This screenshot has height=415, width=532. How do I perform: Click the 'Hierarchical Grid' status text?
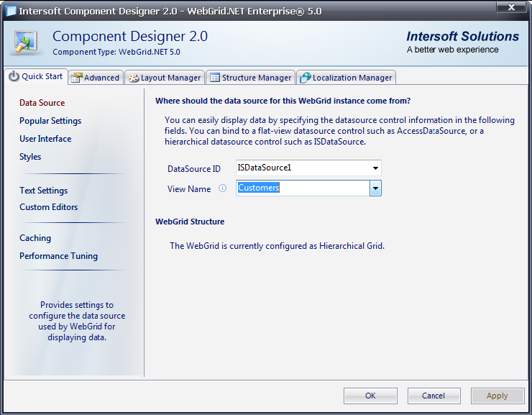coord(351,246)
